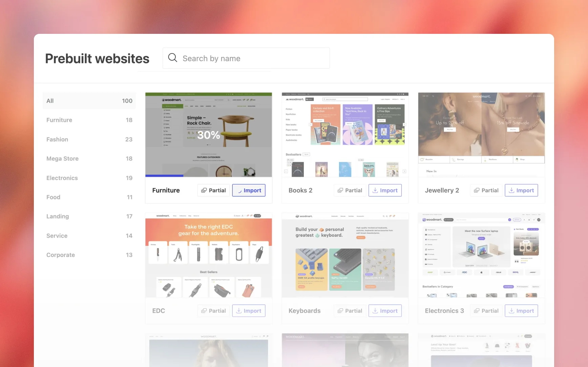Screen dimensions: 588x367
Task: Click Partial button for Books 2
Action: click(350, 190)
